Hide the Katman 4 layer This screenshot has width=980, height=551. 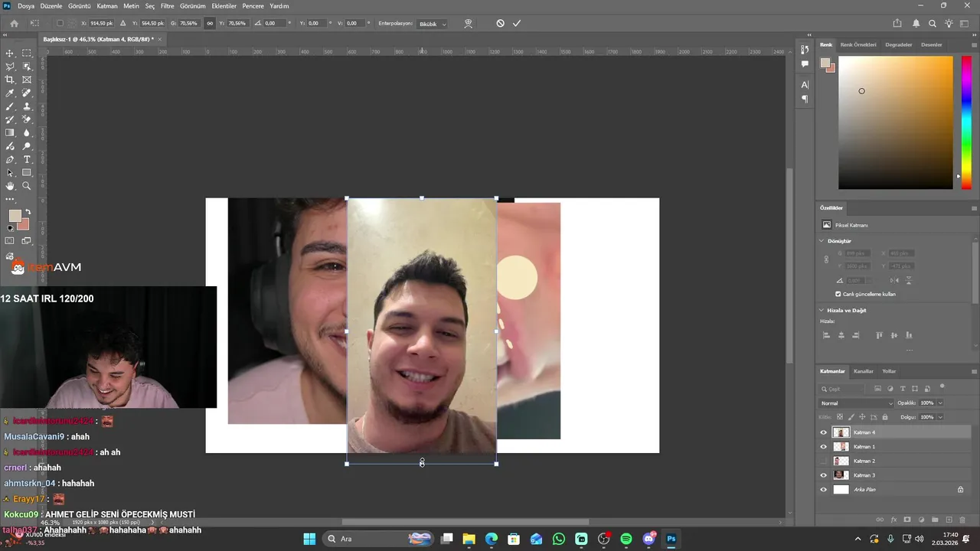(x=824, y=432)
